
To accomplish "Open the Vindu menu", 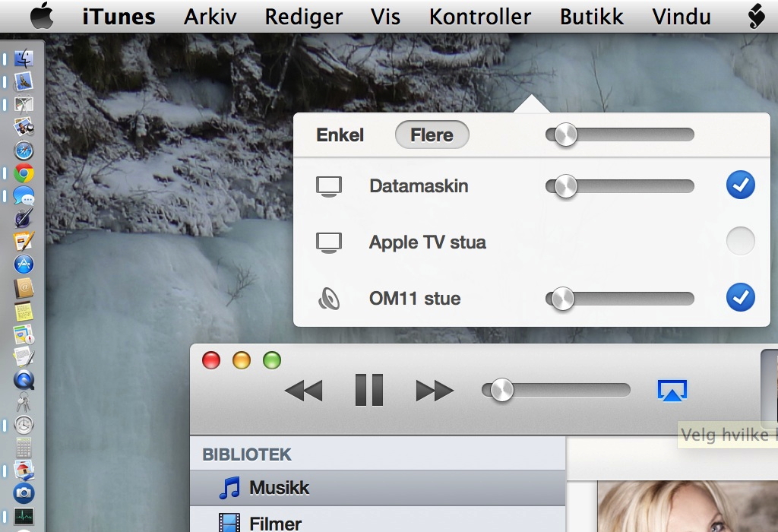I will tap(682, 17).
